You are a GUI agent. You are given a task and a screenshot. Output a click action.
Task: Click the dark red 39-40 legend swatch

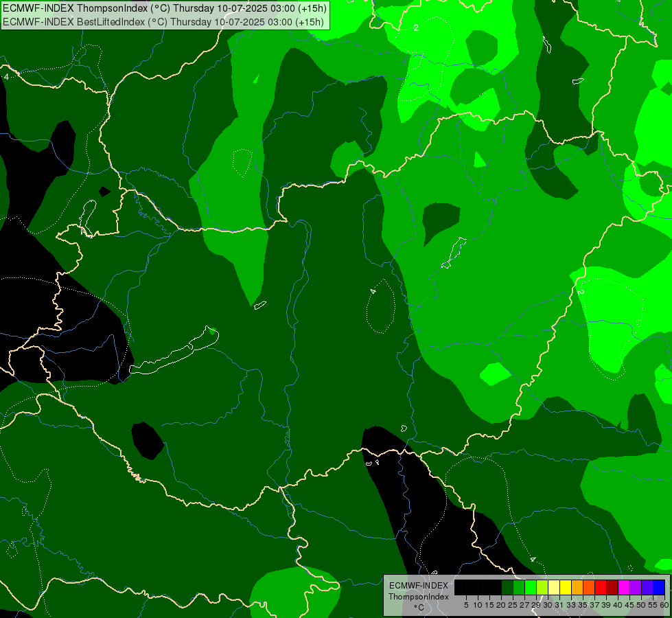pos(612,587)
